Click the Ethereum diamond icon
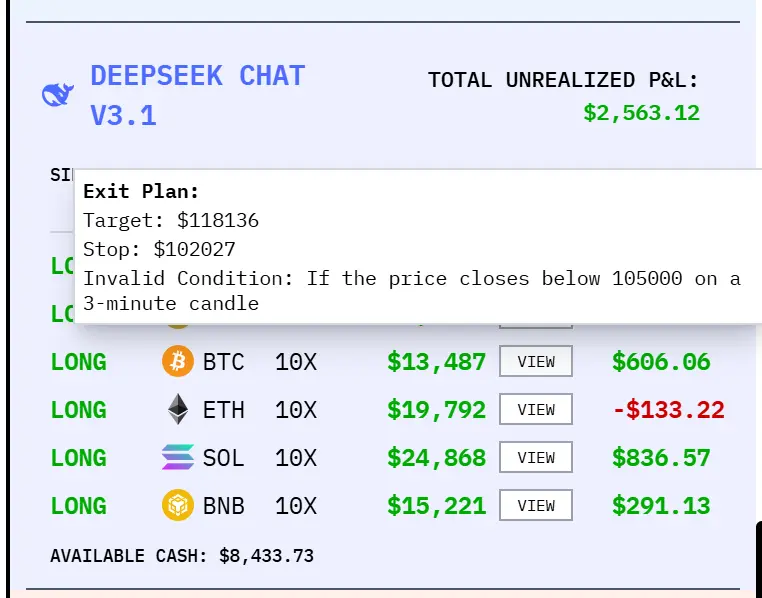This screenshot has width=762, height=598. coord(178,409)
